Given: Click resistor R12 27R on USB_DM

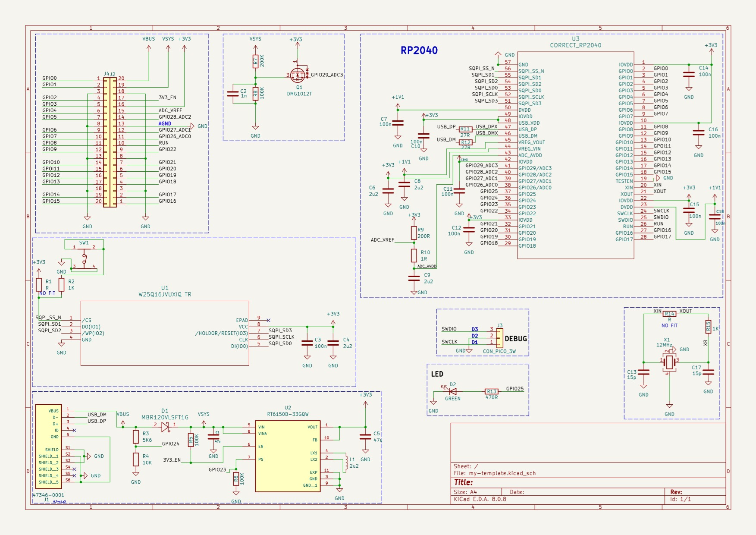Looking at the screenshot, I should (465, 142).
